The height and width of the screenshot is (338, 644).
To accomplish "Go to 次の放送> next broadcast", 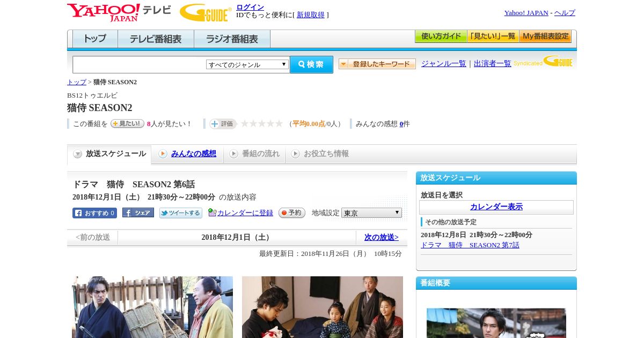I will tap(382, 237).
